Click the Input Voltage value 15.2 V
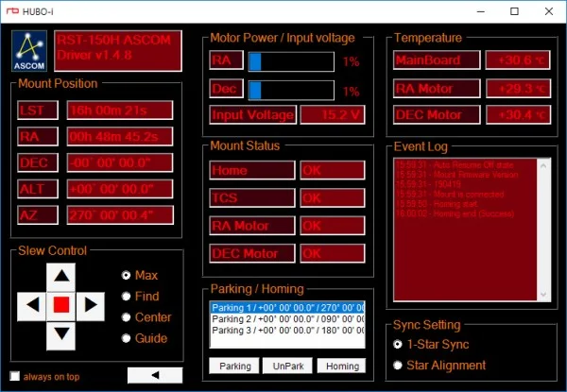The image size is (567, 392). point(333,115)
